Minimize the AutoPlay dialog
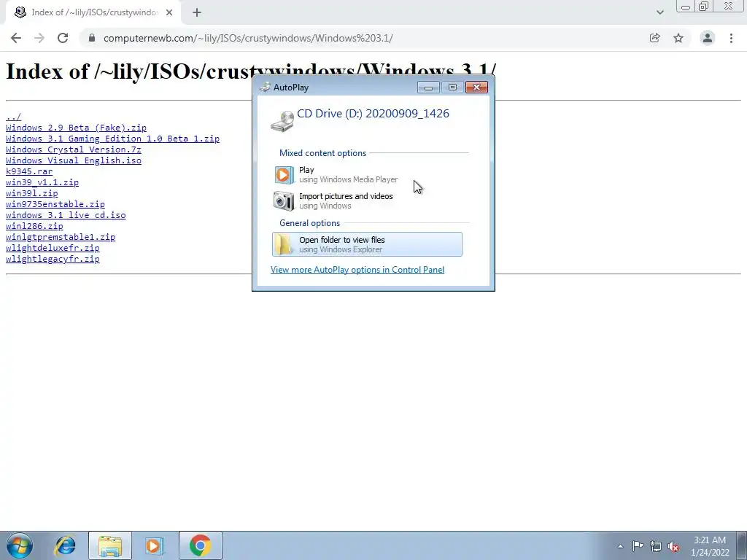747x560 pixels. (428, 87)
